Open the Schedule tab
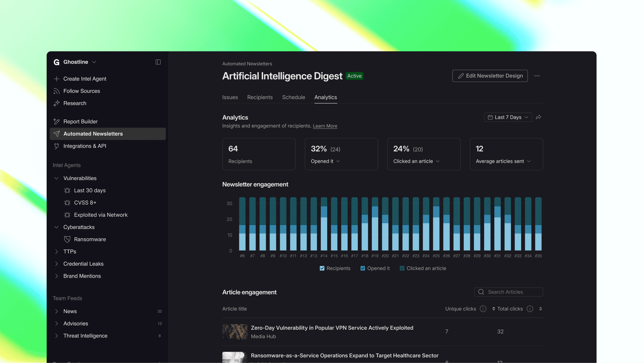The image size is (644, 363). [x=293, y=97]
